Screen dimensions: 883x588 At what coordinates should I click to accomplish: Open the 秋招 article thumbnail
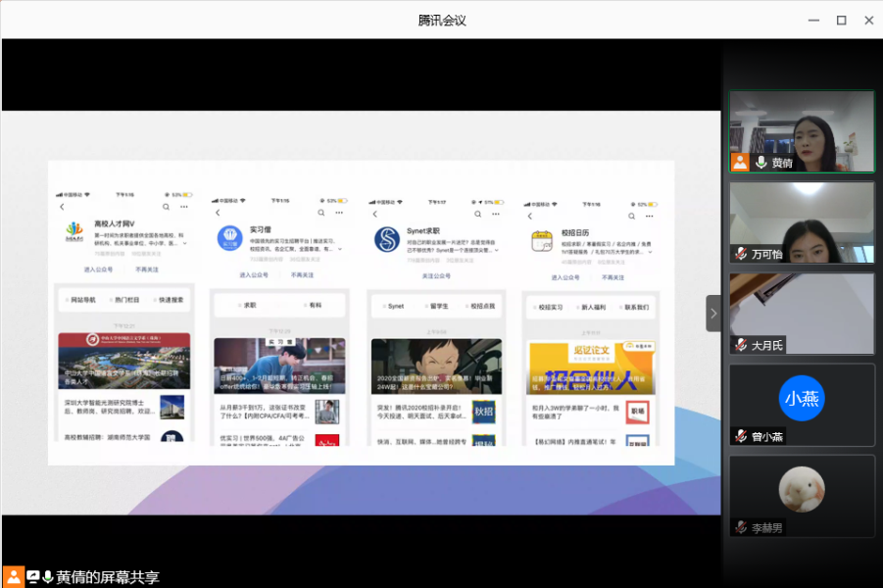click(483, 412)
